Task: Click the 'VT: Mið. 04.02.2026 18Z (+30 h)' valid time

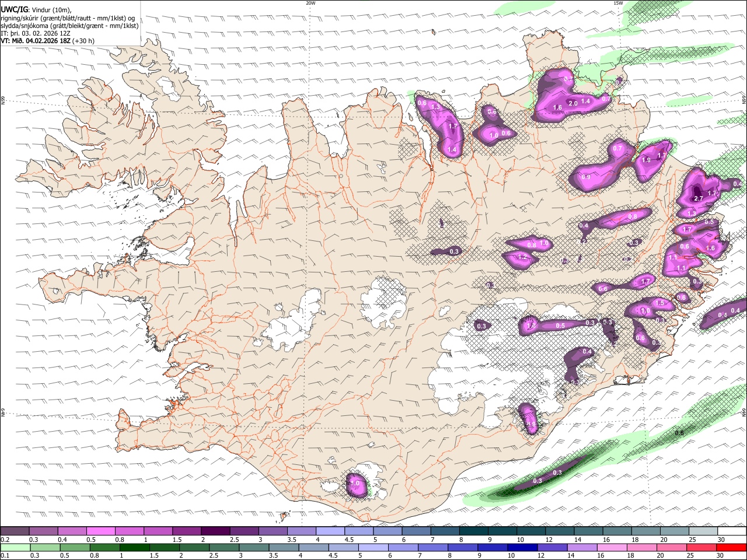Action: (48, 41)
